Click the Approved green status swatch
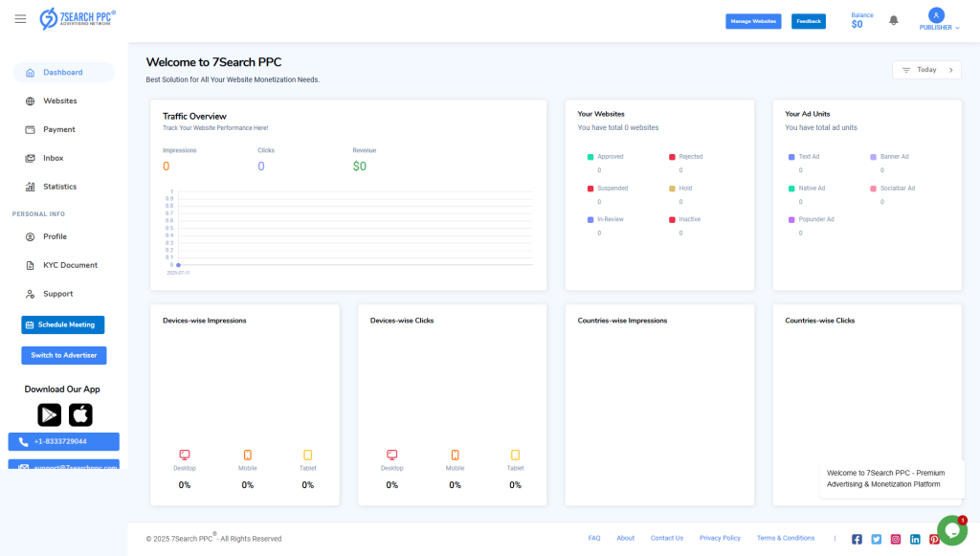Viewport: 980px width, 556px height. click(590, 157)
